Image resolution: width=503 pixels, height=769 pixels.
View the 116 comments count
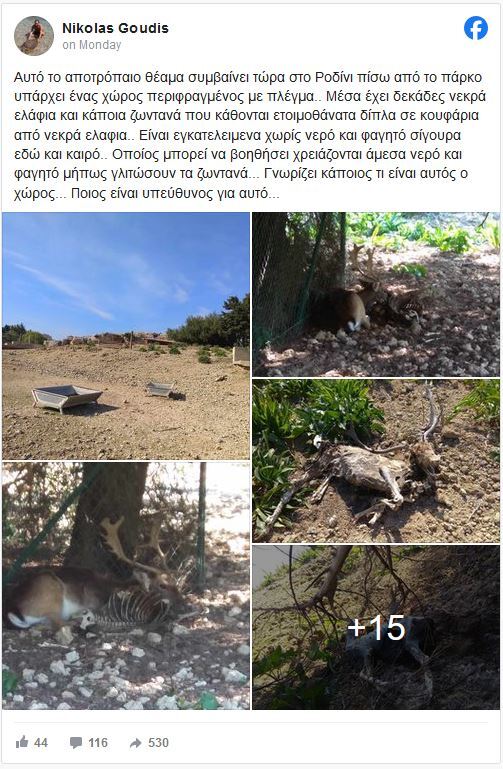98,743
